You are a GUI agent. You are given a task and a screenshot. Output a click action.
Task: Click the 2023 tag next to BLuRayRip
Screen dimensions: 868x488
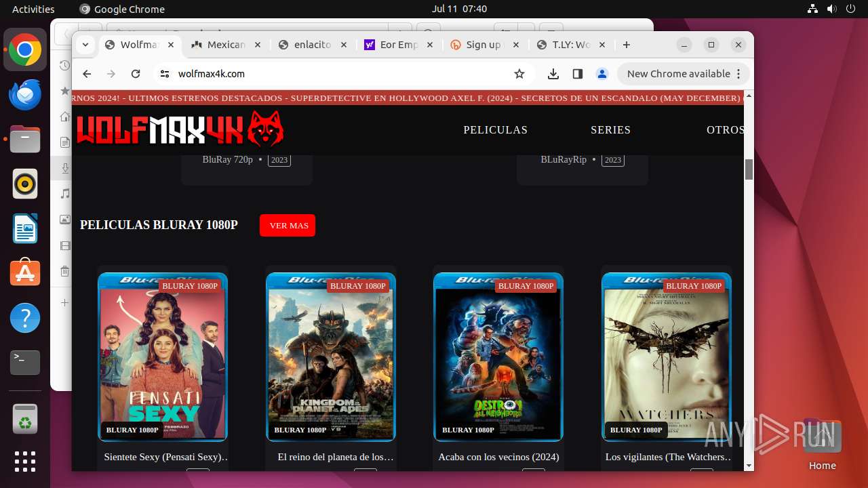pos(613,160)
